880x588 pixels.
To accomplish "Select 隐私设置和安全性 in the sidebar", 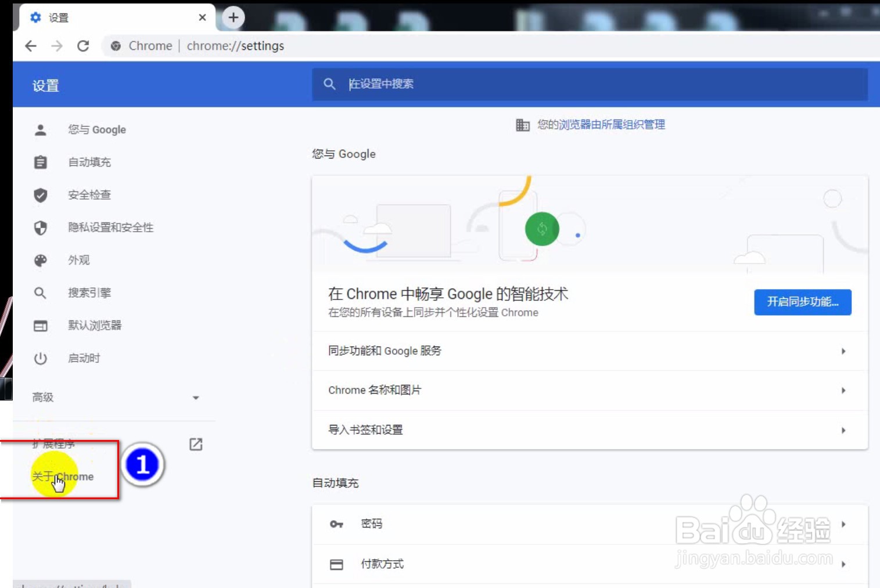I will [111, 228].
